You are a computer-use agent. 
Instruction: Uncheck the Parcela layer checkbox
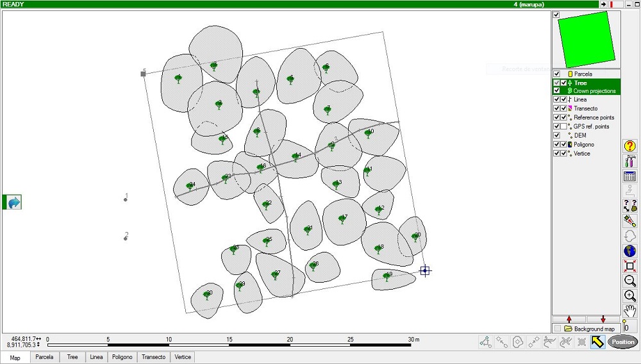click(x=556, y=74)
